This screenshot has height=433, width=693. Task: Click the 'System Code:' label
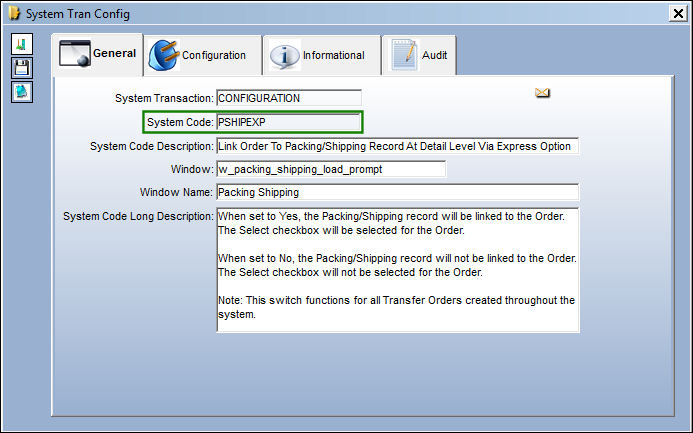[180, 122]
